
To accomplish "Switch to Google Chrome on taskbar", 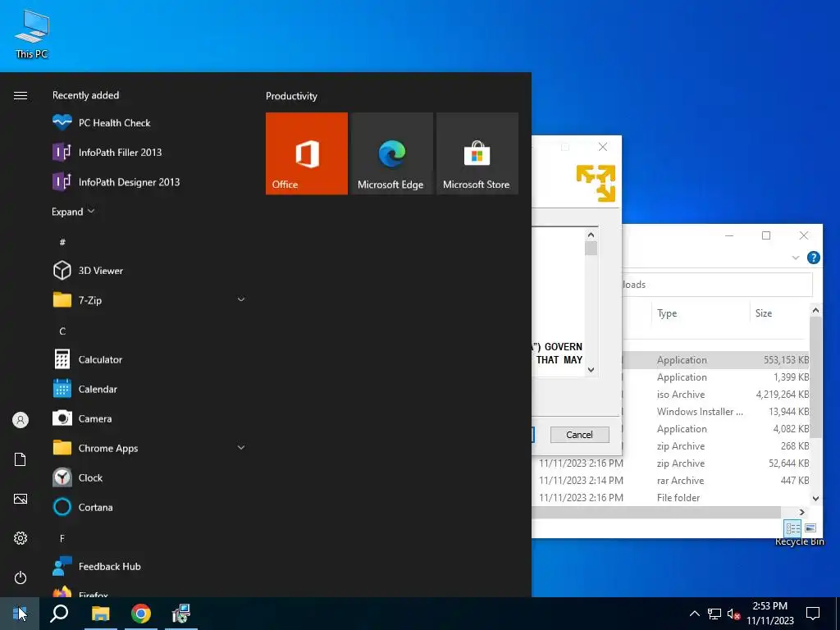I will (141, 614).
